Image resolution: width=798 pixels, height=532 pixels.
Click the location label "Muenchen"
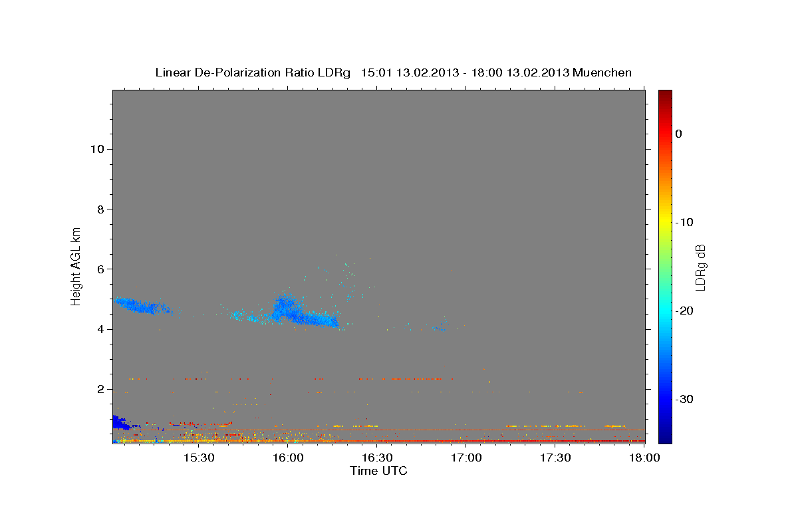coord(602,72)
